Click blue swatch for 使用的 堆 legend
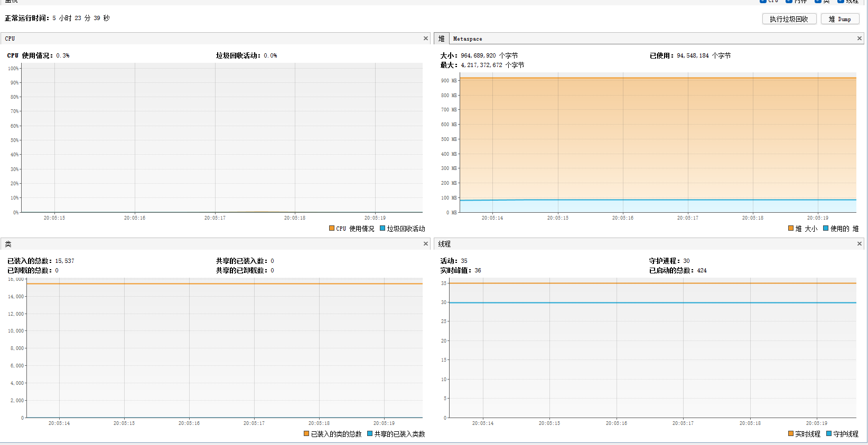868x445 pixels. pyautogui.click(x=826, y=228)
